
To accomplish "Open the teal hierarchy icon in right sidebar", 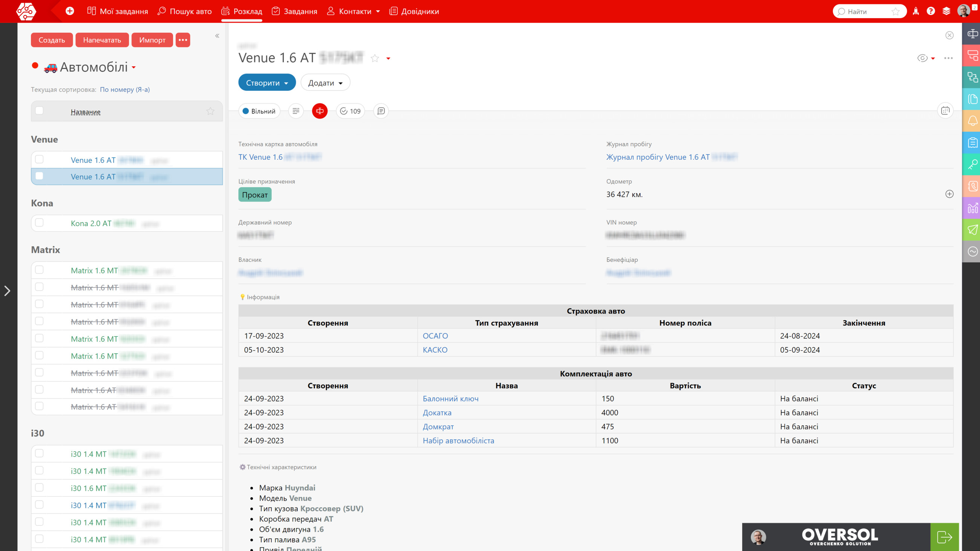I will 972,77.
